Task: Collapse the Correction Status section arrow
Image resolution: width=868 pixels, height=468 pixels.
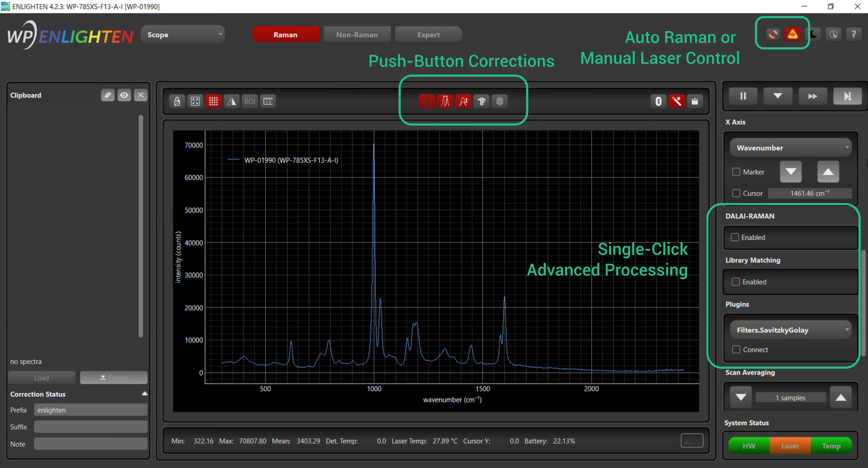Action: (145, 393)
